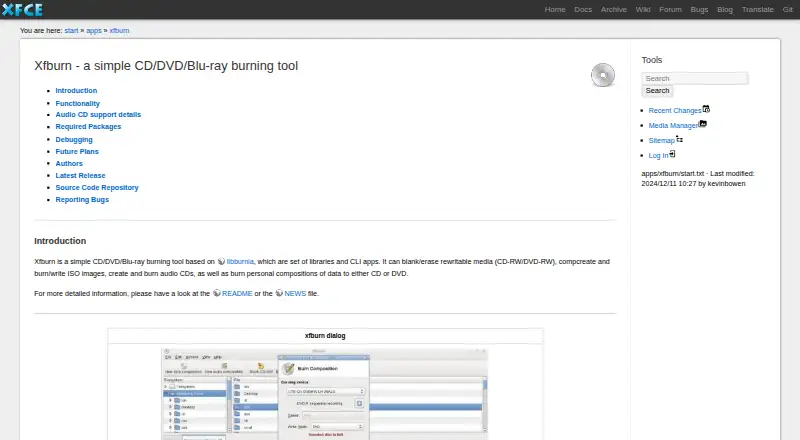This screenshot has height=440, width=800.
Task: Focus the Tools search input field
Action: [x=695, y=78]
